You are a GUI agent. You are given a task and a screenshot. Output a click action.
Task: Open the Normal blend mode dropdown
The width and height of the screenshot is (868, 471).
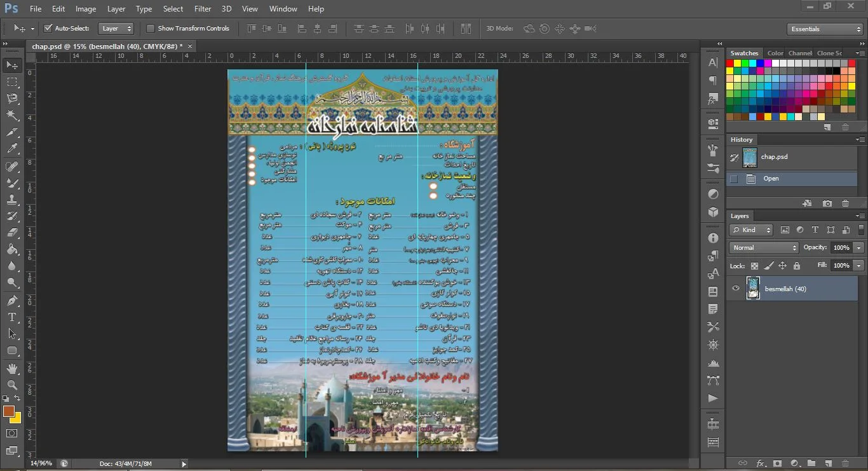[x=764, y=248]
